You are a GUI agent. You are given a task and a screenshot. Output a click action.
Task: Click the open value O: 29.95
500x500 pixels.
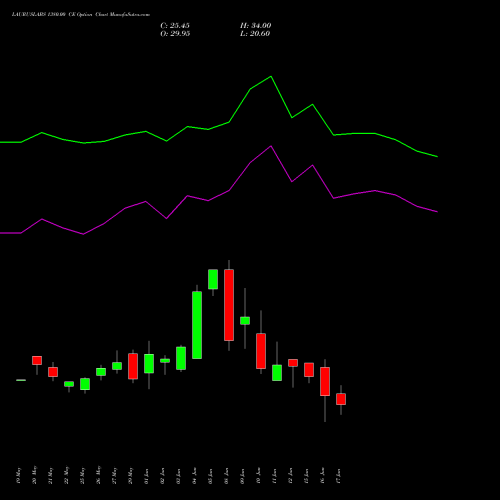(x=175, y=34)
